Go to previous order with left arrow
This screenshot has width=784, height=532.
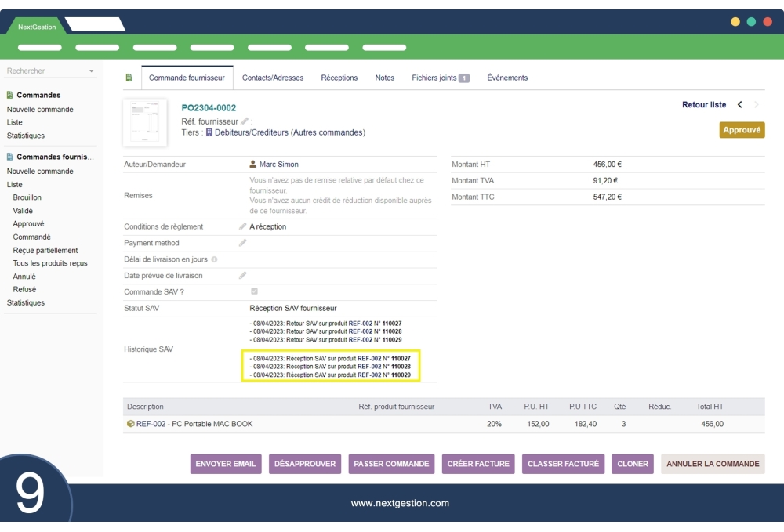739,105
